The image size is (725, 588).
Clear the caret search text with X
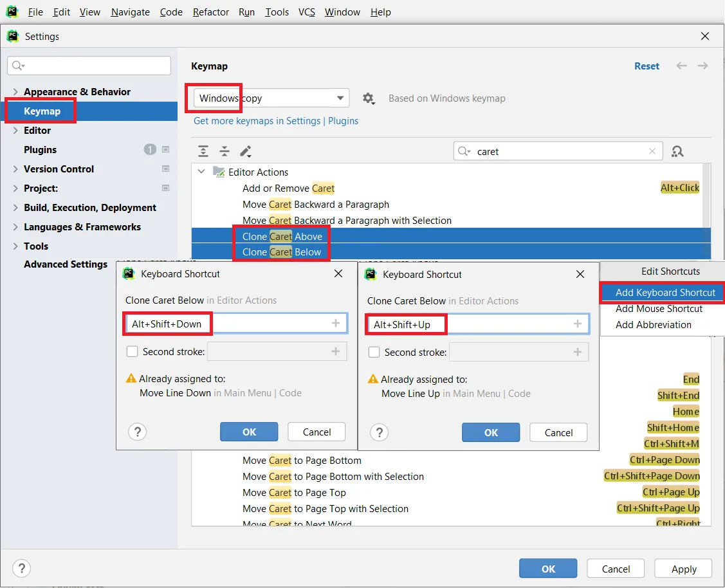pyautogui.click(x=652, y=151)
